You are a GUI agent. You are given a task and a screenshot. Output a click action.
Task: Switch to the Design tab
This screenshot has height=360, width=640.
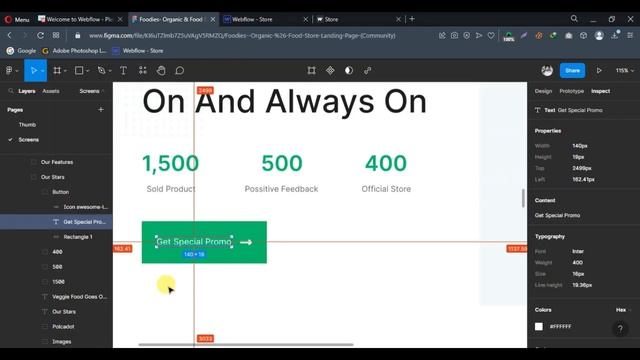[543, 91]
